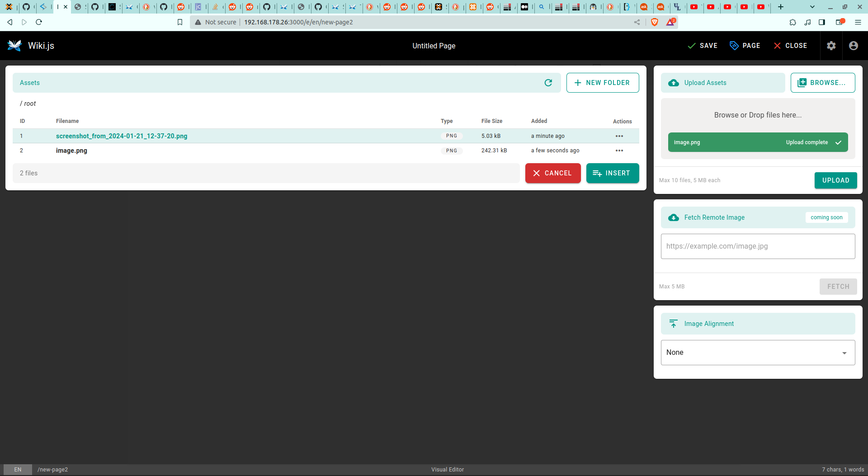Click the Wiki.js butterfly logo
This screenshot has width=868, height=476.
tap(14, 46)
